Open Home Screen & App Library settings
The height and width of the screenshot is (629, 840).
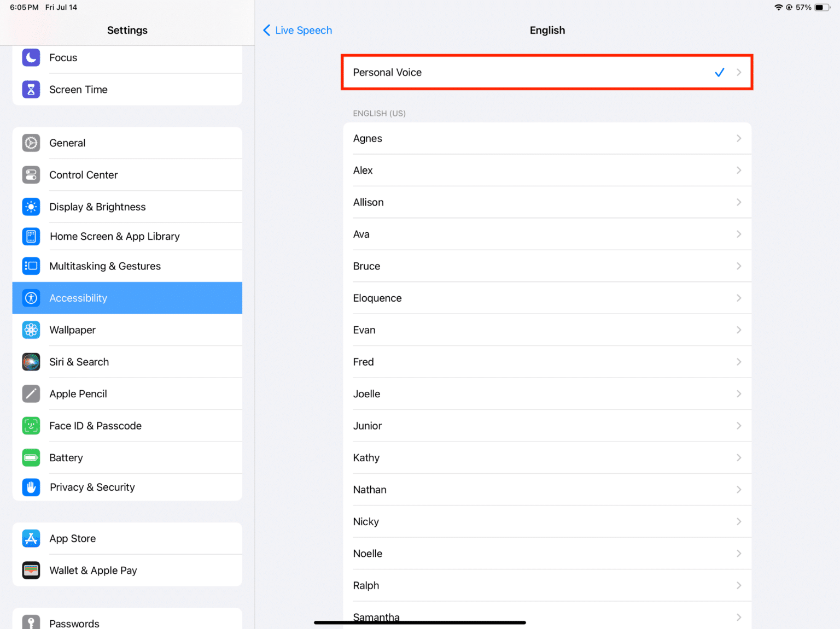pos(127,236)
